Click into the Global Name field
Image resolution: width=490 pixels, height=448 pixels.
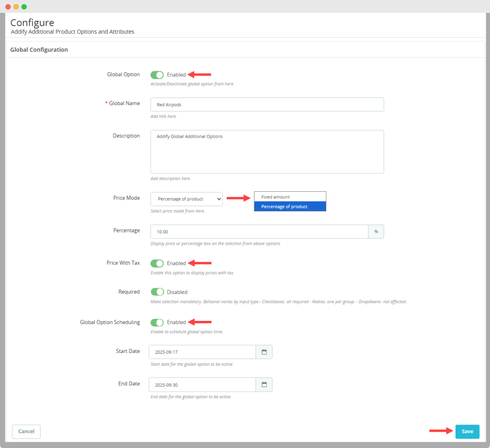click(267, 105)
